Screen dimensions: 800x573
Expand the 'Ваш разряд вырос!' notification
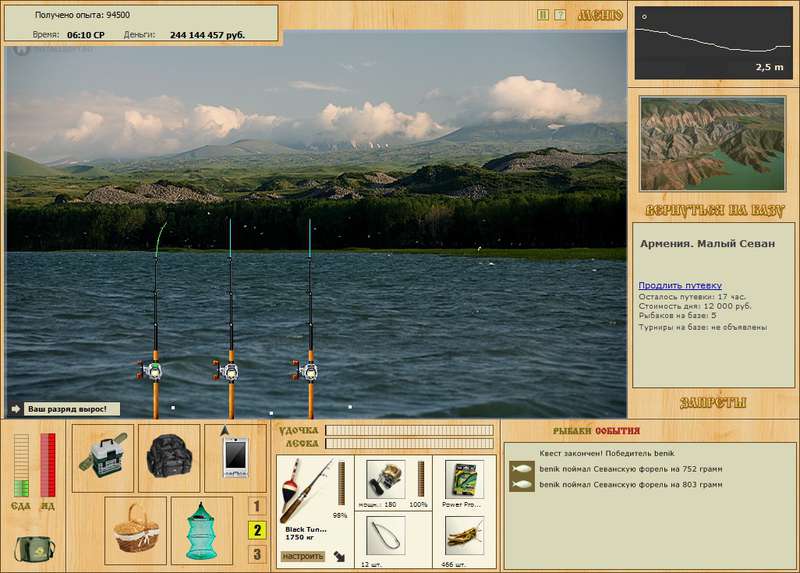[x=17, y=409]
